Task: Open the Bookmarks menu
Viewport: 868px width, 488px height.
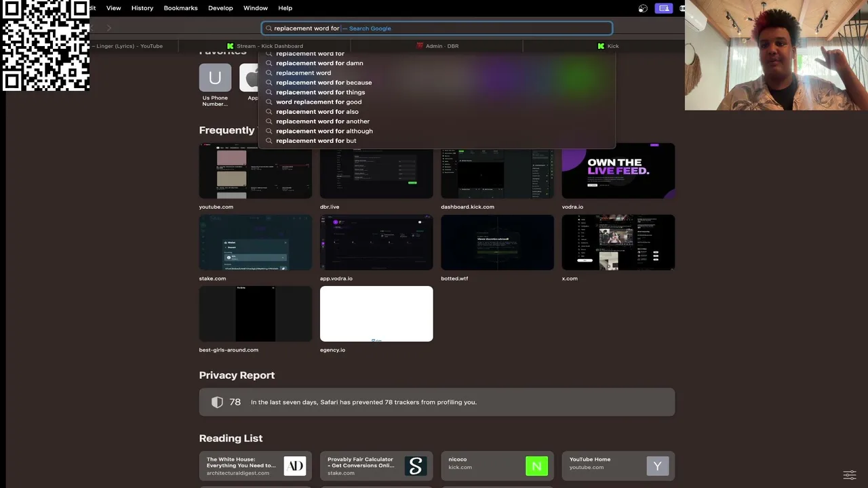Action: pyautogui.click(x=180, y=8)
